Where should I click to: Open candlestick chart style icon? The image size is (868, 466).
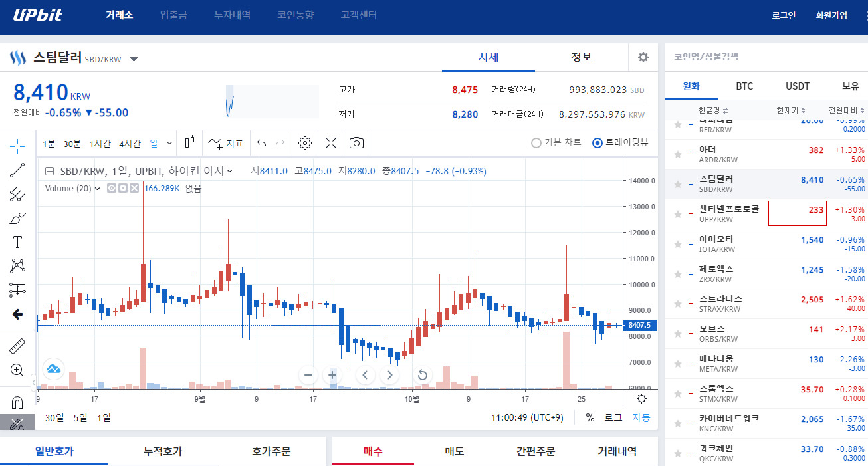tap(189, 142)
